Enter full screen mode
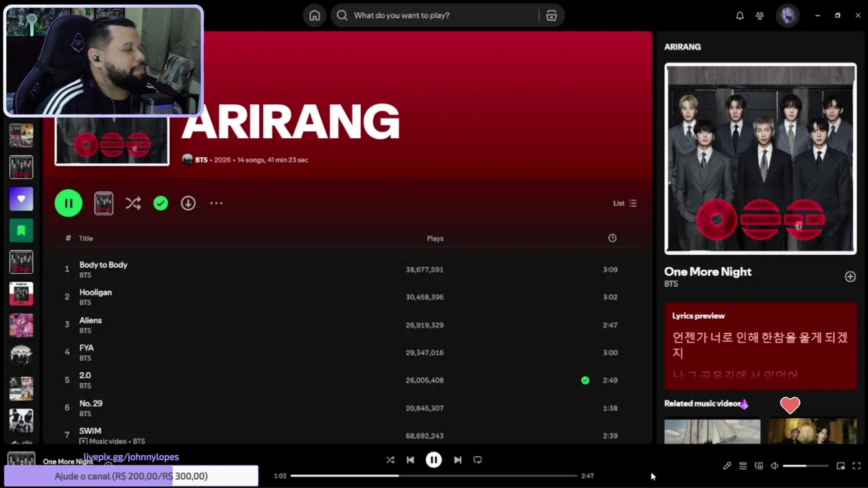 (856, 466)
